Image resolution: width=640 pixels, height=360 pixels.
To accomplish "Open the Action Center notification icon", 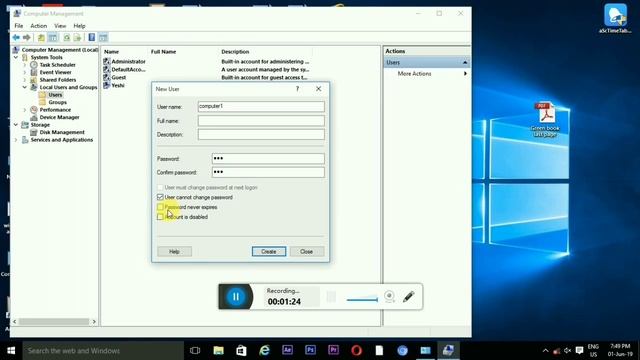I will coord(579,351).
